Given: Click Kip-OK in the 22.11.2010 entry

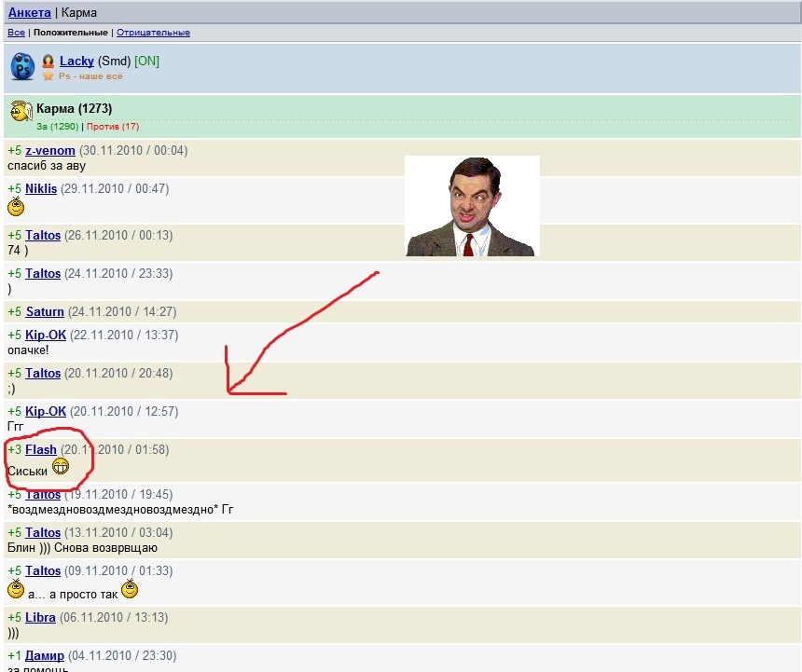Looking at the screenshot, I should click(x=46, y=336).
